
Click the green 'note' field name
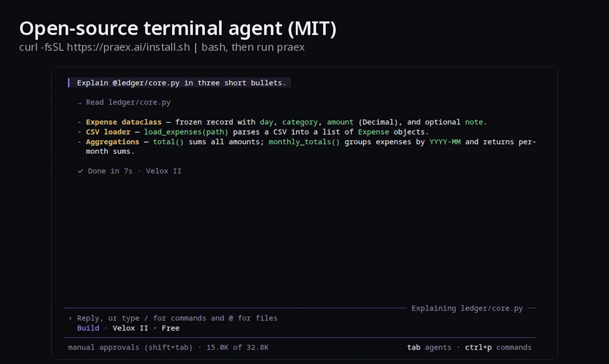click(x=474, y=122)
